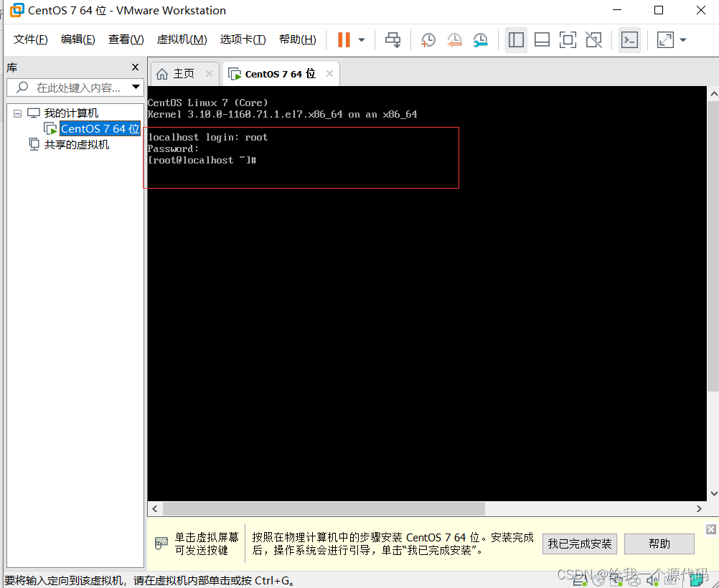
Task: Open the 文件(F) menu
Action: pos(31,39)
